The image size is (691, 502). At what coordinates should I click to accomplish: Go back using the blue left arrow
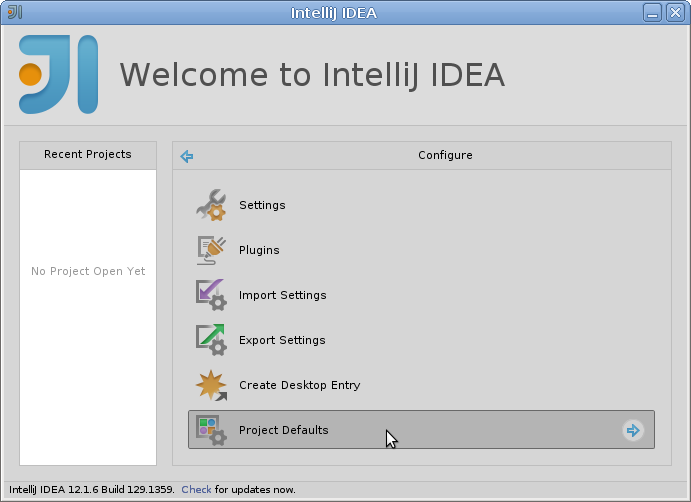[x=187, y=156]
